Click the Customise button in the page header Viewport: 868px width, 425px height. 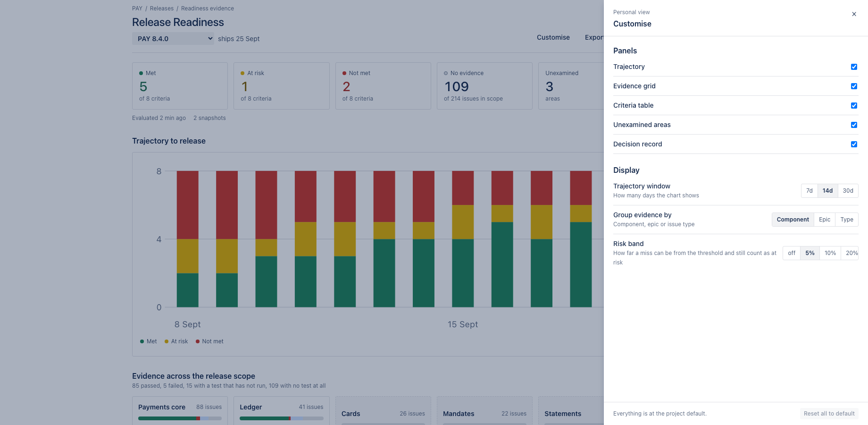pyautogui.click(x=553, y=37)
